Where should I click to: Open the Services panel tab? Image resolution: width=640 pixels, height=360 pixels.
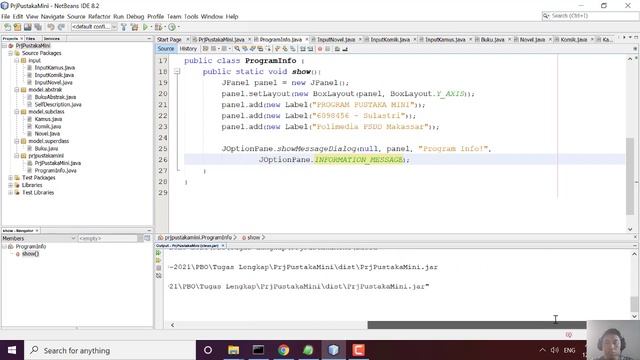click(52, 38)
